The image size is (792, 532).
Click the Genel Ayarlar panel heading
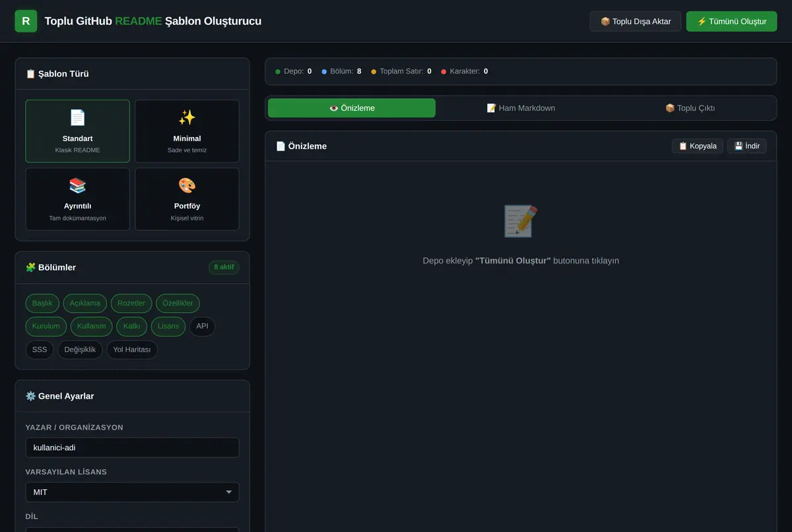[x=59, y=396]
